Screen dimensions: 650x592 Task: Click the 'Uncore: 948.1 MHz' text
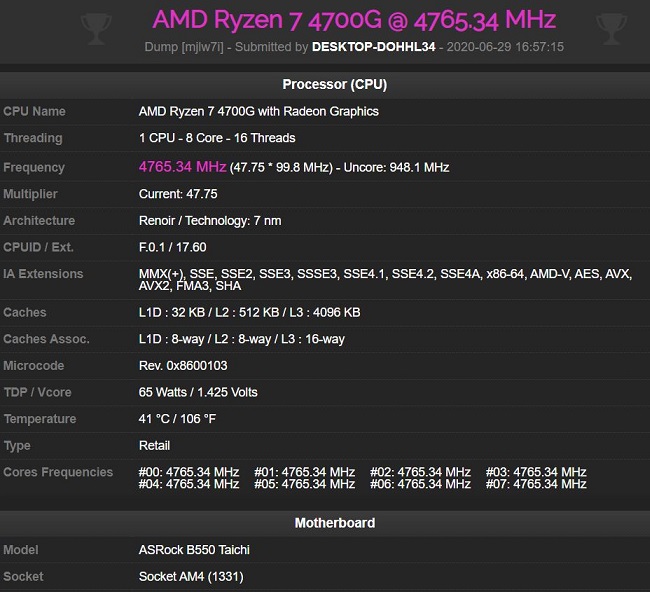tap(396, 167)
